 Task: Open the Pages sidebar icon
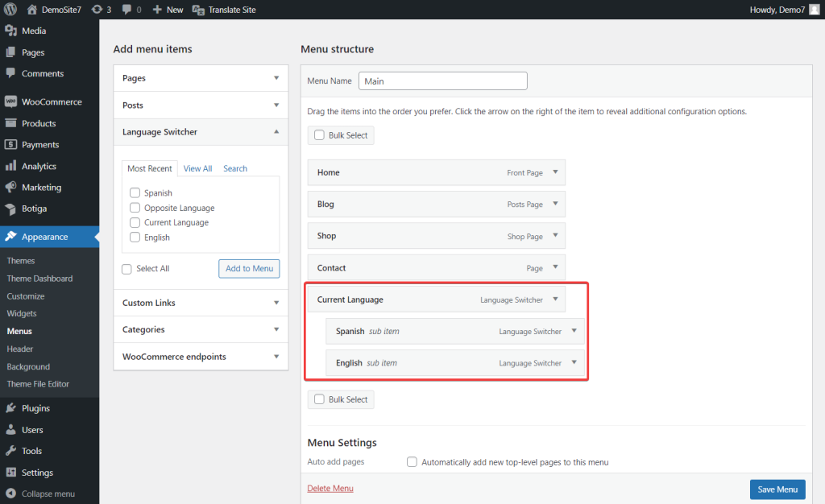10,52
